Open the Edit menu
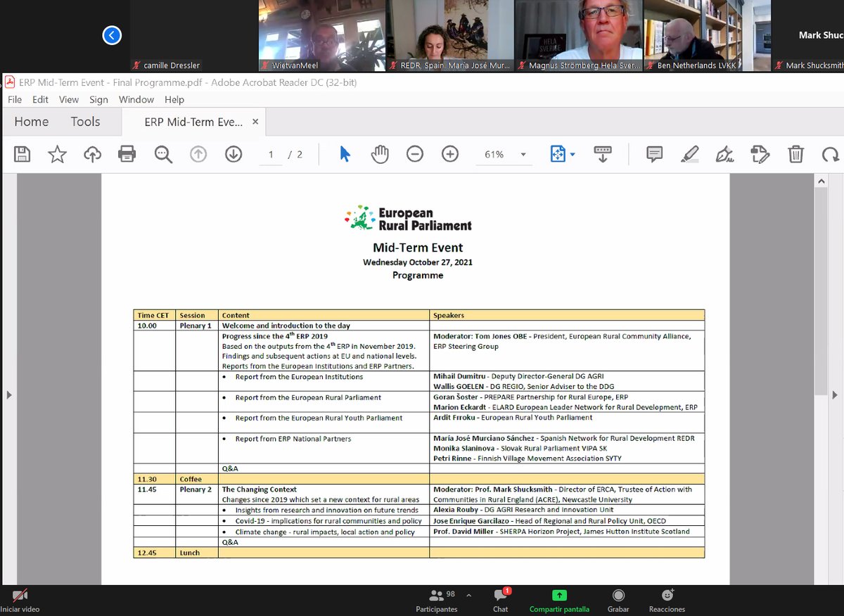The image size is (844, 616). (40, 100)
